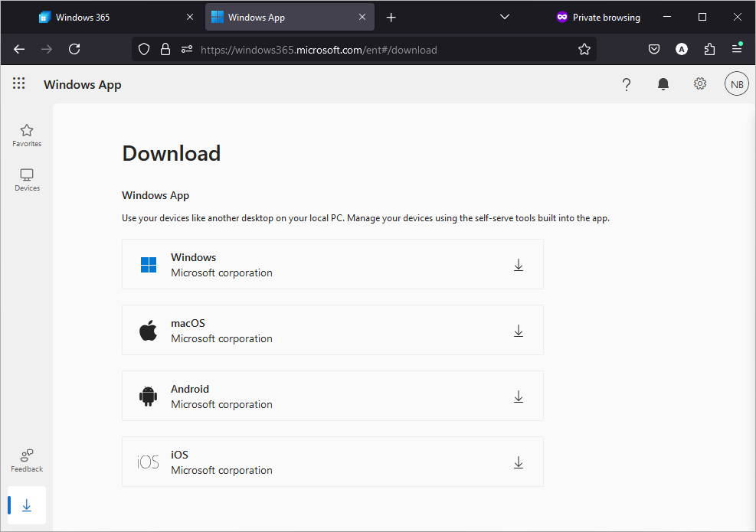This screenshot has height=532, width=756.
Task: Open the help question mark
Action: click(627, 84)
